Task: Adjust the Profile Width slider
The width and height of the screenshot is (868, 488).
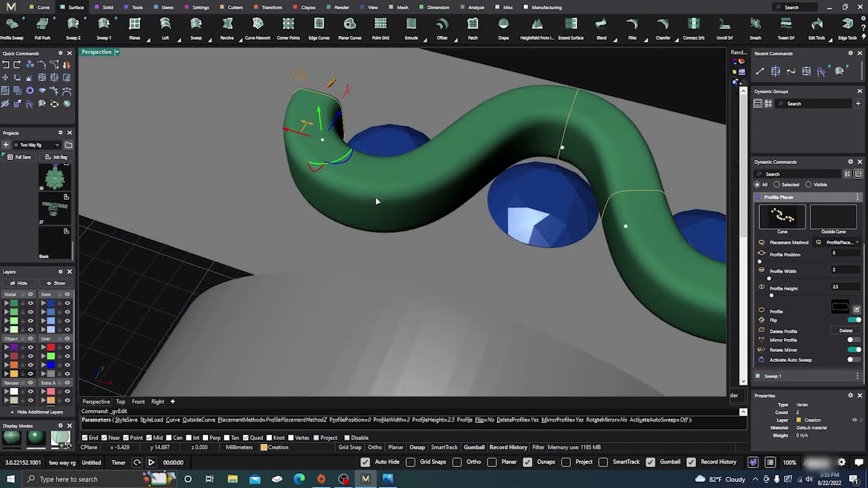Action: [769, 278]
